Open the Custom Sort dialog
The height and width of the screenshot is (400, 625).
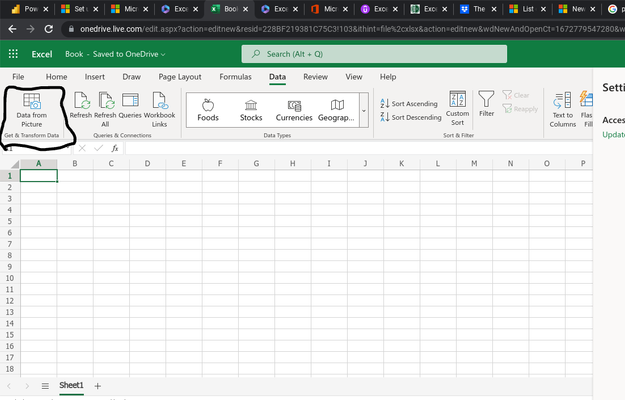click(457, 108)
